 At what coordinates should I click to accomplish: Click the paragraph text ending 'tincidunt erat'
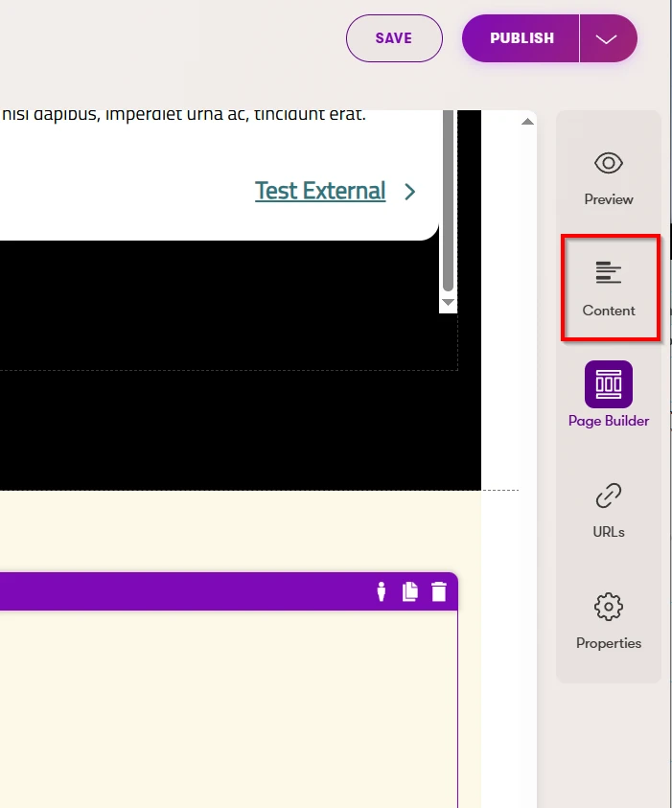[182, 115]
